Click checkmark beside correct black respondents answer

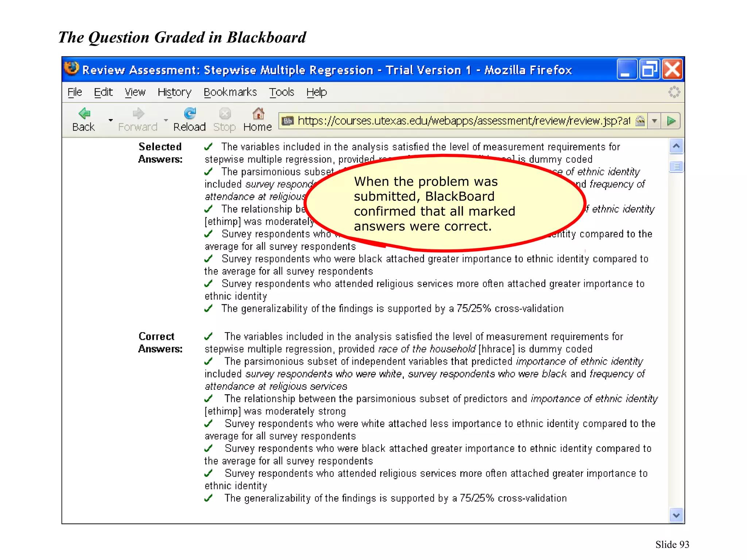coord(209,448)
